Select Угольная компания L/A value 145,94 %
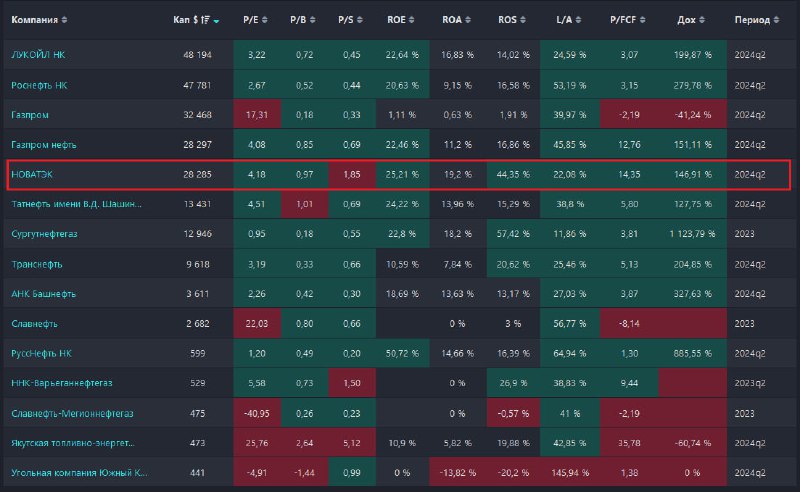Viewport: 800px width, 492px height. [x=570, y=473]
